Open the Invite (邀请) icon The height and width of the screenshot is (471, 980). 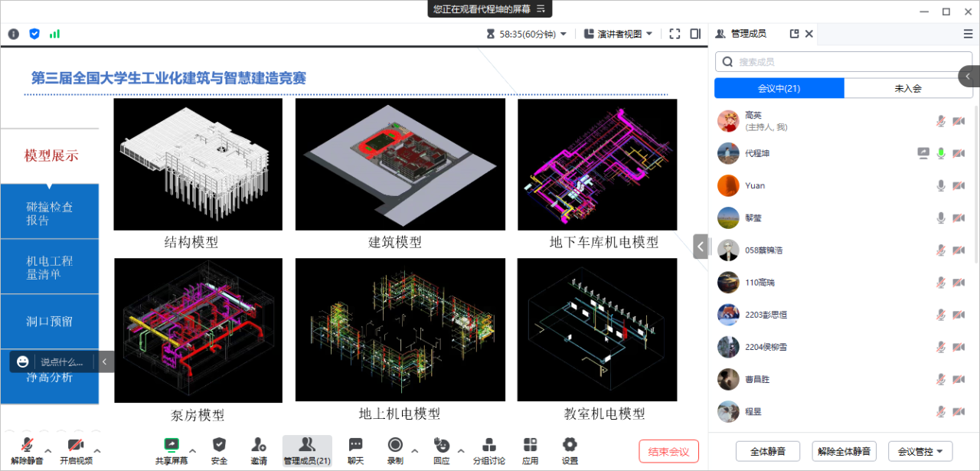point(259,450)
